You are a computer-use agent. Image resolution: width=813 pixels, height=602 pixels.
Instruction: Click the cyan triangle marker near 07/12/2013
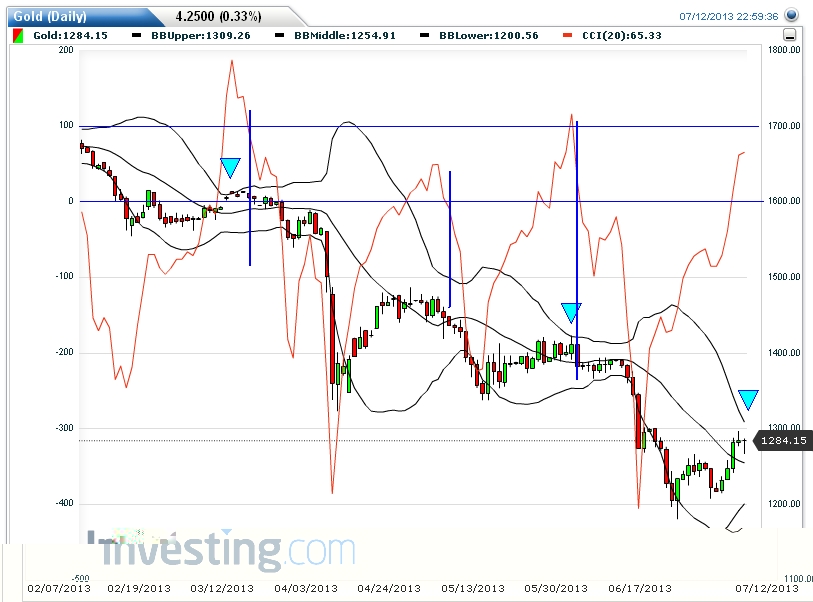(x=748, y=399)
